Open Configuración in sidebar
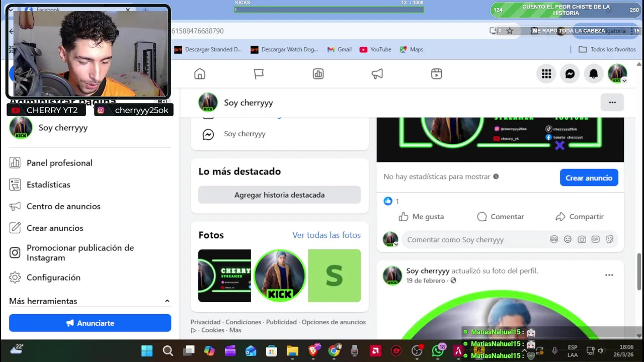 click(53, 278)
